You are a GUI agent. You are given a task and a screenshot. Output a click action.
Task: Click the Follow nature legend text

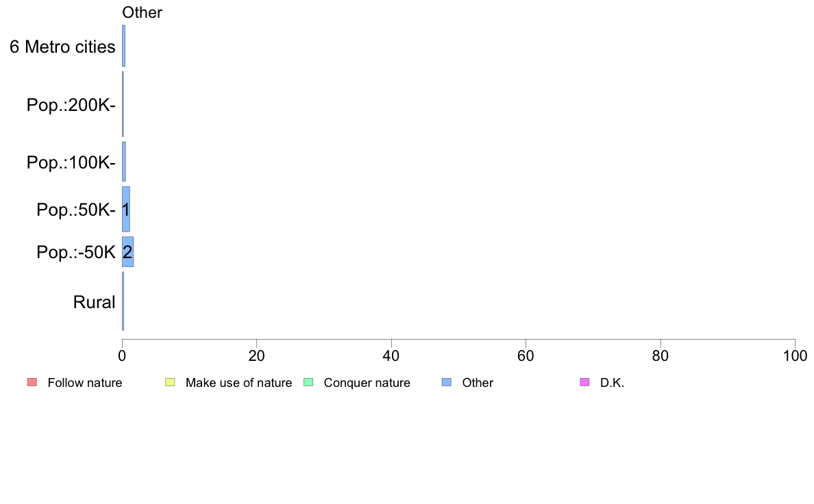click(84, 383)
